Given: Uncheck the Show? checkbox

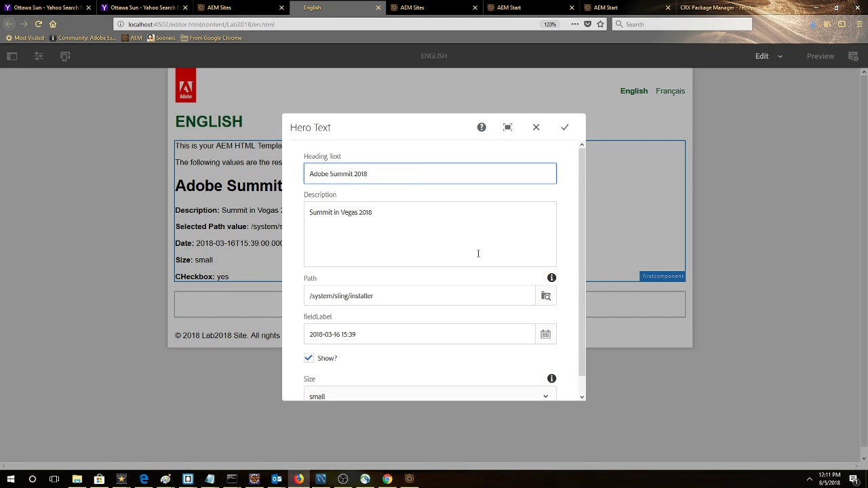Looking at the screenshot, I should (309, 358).
